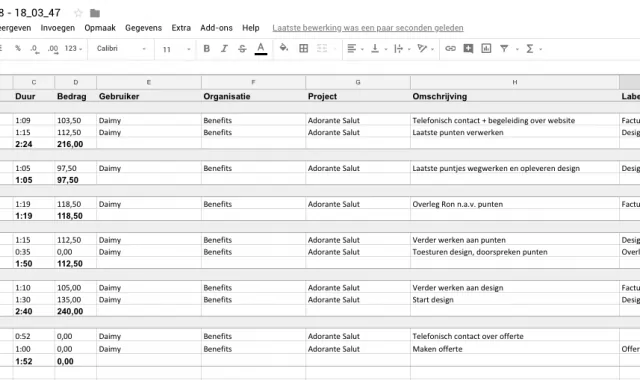Expand text wrapping dropdown arrow

coord(409,49)
